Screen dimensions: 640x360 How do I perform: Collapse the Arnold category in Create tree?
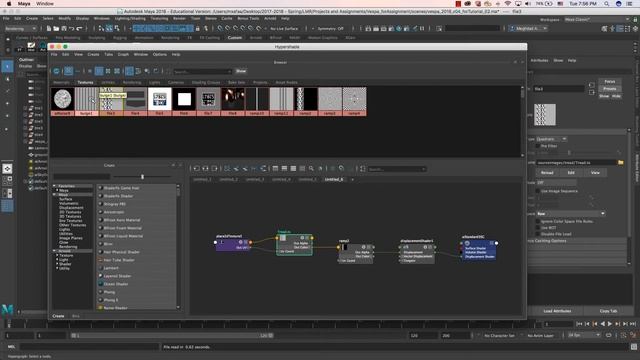[55, 251]
